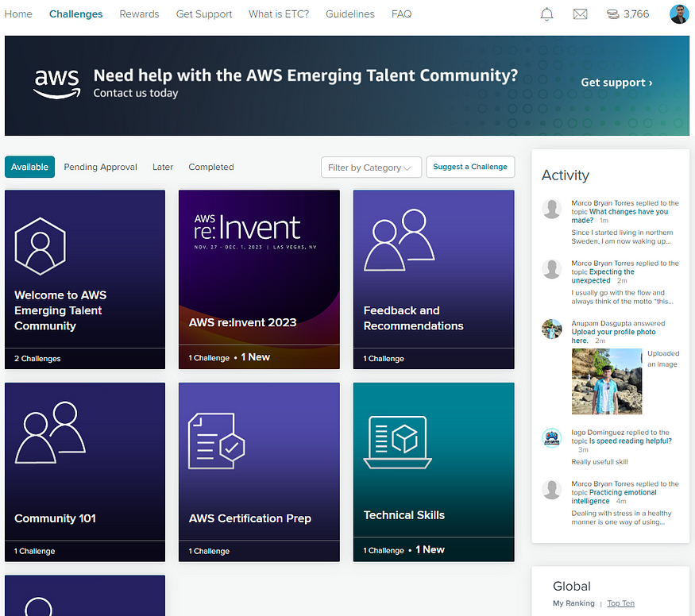
Task: Open the What is ETC? page
Action: [x=279, y=14]
